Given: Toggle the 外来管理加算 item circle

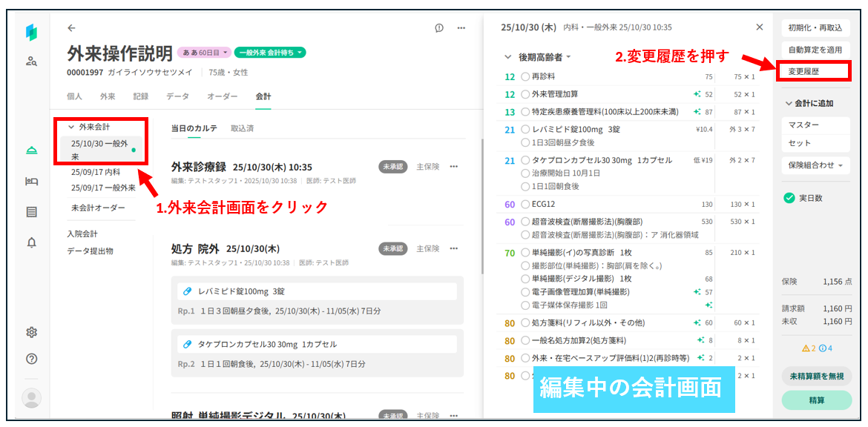Looking at the screenshot, I should click(525, 94).
